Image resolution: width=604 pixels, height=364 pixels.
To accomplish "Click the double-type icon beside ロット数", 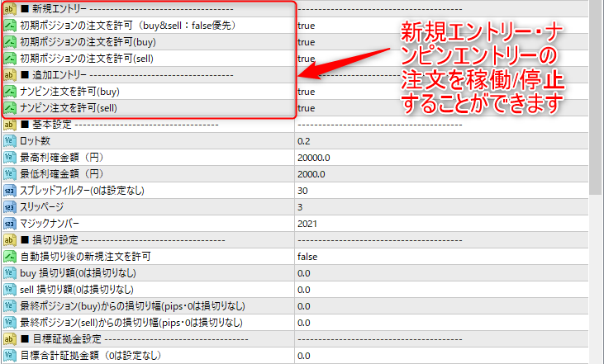I will coord(10,141).
